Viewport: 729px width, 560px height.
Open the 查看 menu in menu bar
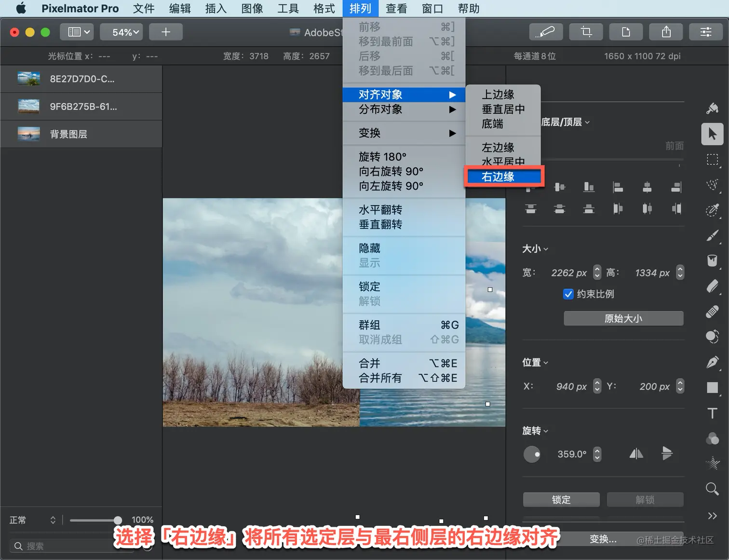tap(396, 9)
